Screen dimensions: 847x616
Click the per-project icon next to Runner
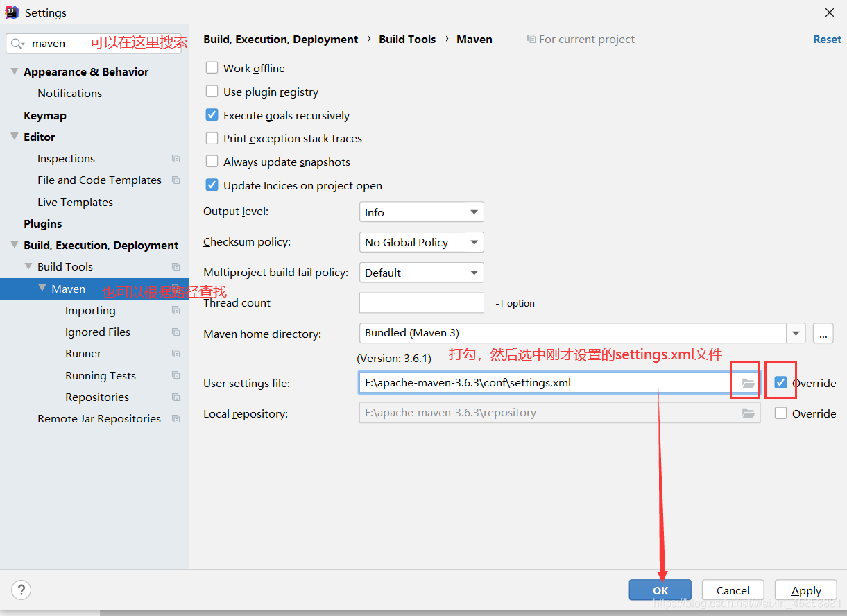pyautogui.click(x=176, y=354)
